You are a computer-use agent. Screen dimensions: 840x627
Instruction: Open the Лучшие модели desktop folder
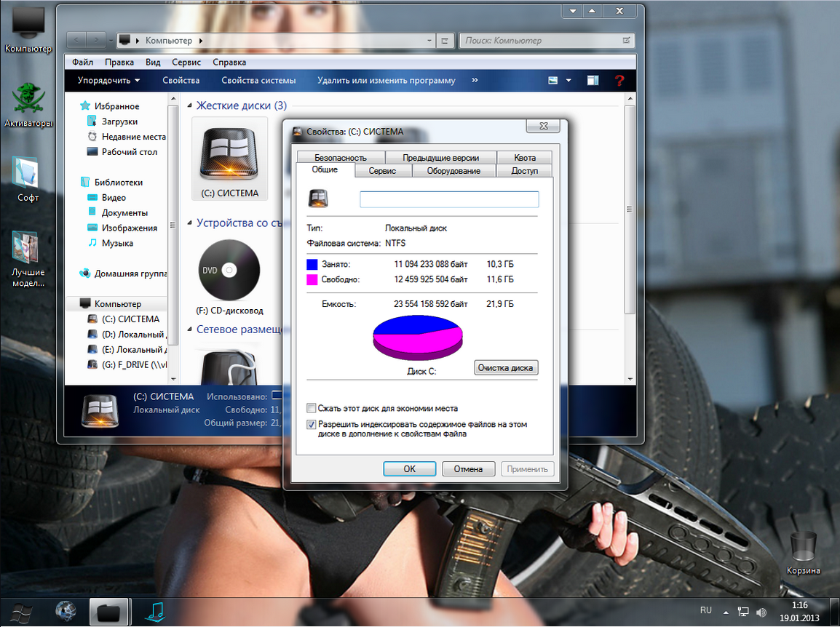click(28, 259)
